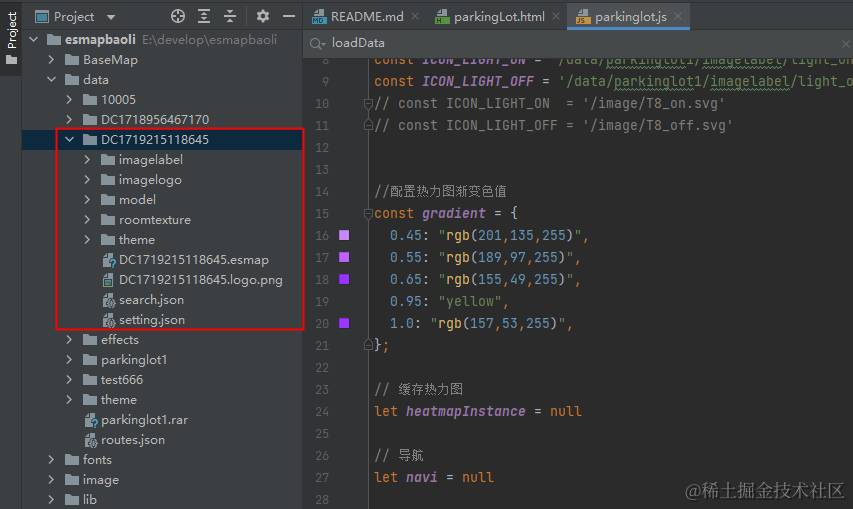Click line number 19 in the gutter

(322, 301)
